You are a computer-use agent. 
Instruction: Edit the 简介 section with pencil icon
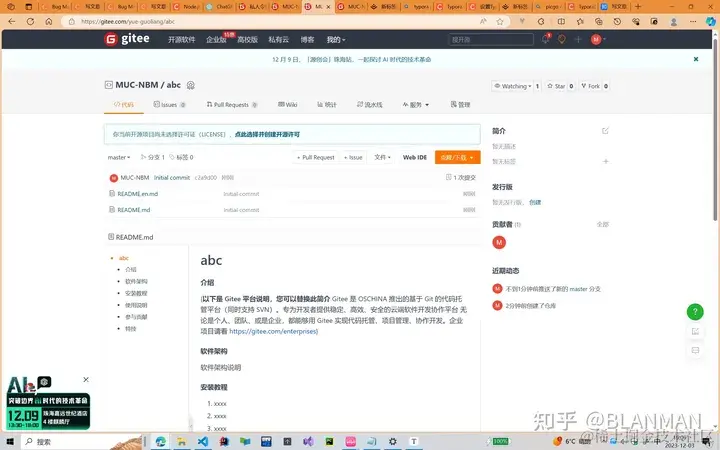click(x=605, y=131)
